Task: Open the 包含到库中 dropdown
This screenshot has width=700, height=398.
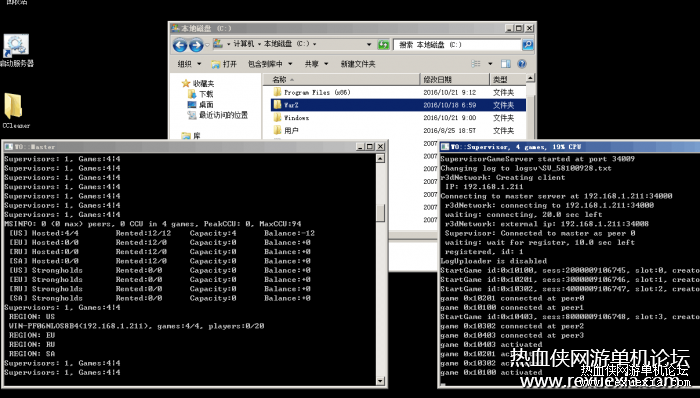Action: (270, 64)
